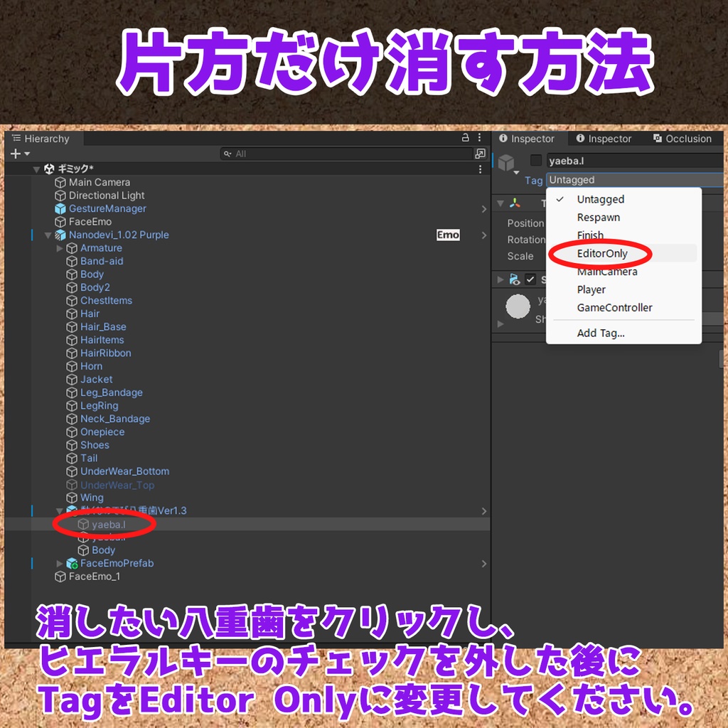The width and height of the screenshot is (728, 728).
Task: Click FaceEmo_1's cube icon at the bottom
Action: click(x=60, y=577)
